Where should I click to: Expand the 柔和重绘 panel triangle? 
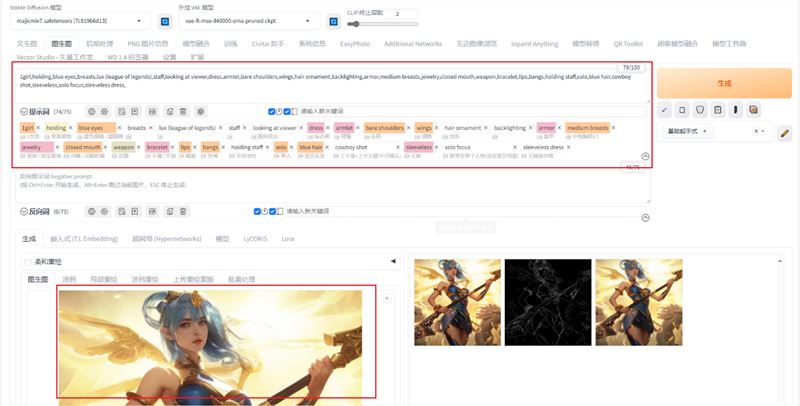click(x=393, y=261)
